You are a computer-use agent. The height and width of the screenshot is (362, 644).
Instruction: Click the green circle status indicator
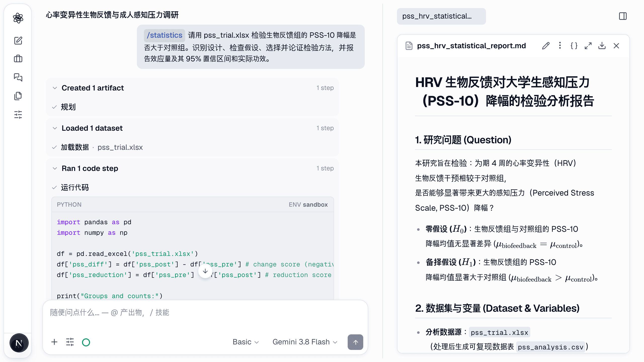(86, 342)
